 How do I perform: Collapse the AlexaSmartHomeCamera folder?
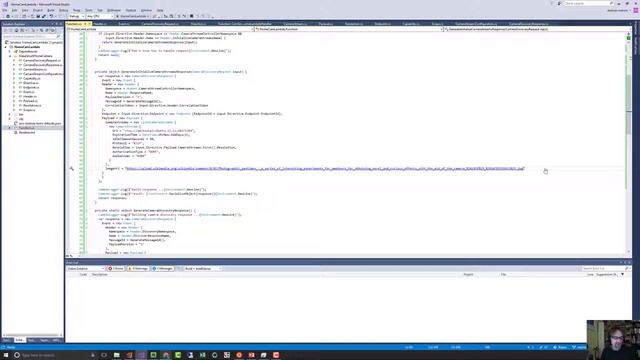pyautogui.click(x=10, y=56)
